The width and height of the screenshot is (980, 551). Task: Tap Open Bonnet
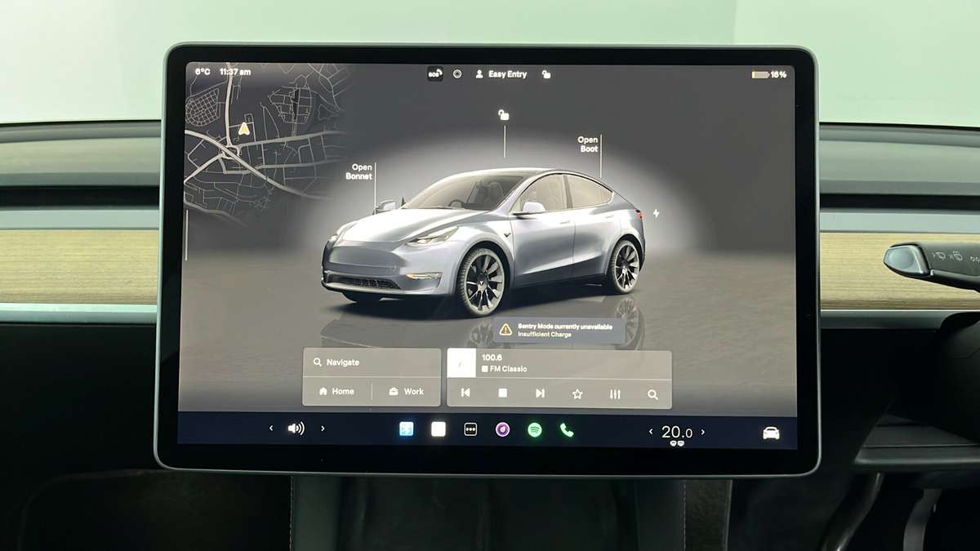point(359,171)
